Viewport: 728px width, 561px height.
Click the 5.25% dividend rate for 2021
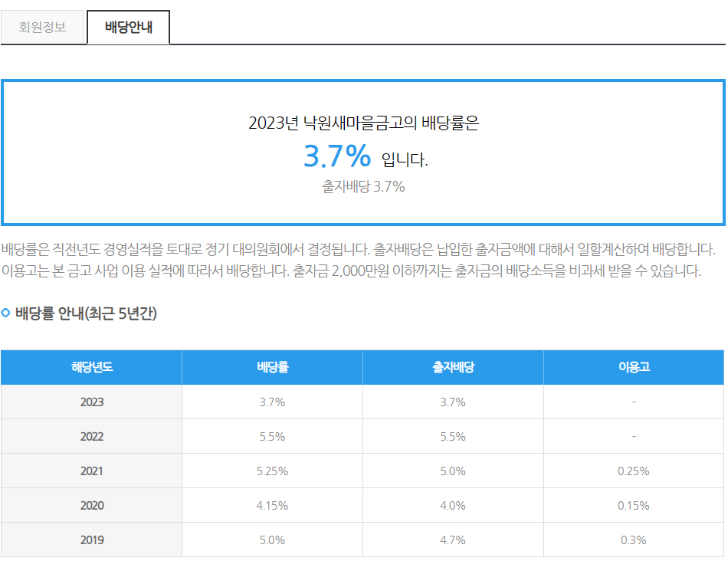click(x=273, y=471)
